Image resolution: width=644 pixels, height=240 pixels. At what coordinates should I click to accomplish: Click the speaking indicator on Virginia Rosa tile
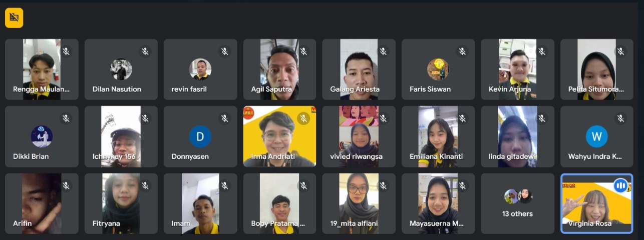[x=621, y=186]
